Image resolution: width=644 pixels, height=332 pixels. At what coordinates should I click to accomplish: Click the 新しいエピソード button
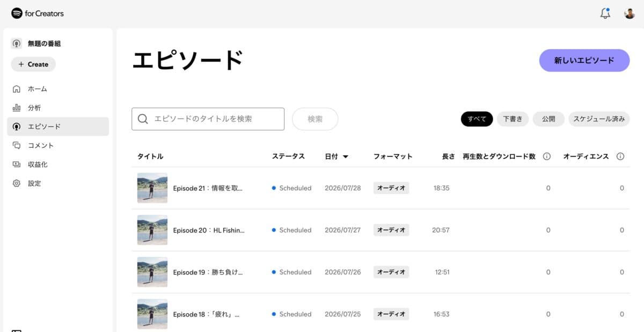[584, 60]
